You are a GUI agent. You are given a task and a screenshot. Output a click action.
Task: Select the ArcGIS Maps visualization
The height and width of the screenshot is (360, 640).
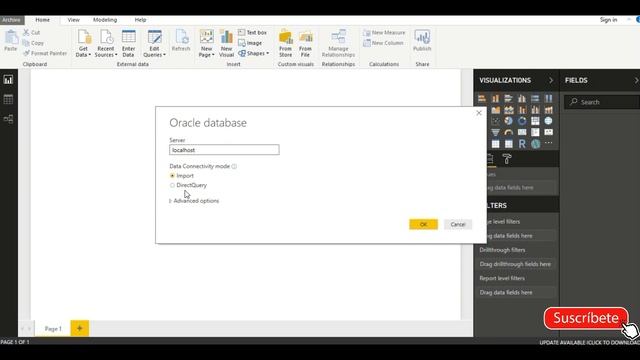pyautogui.click(x=535, y=144)
